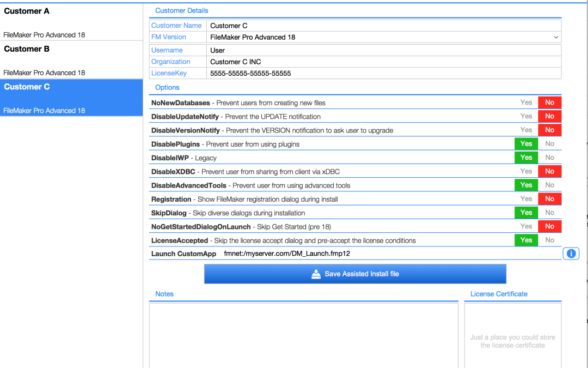Click the Launch CustomApp label
This screenshot has height=368, width=588.
pyautogui.click(x=183, y=254)
